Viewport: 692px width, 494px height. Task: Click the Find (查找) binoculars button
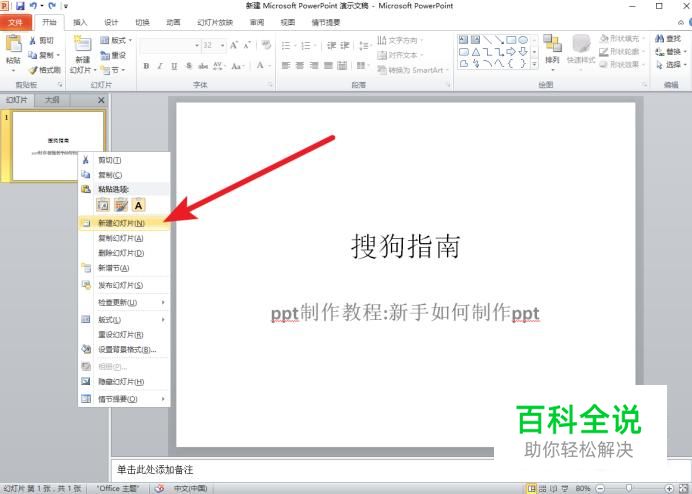click(668, 39)
